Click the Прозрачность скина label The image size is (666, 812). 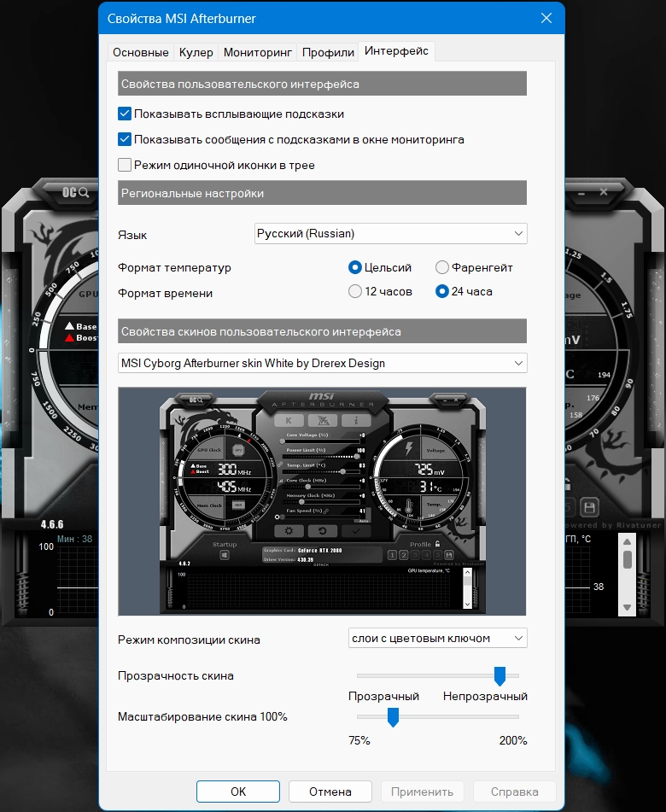coord(176,675)
